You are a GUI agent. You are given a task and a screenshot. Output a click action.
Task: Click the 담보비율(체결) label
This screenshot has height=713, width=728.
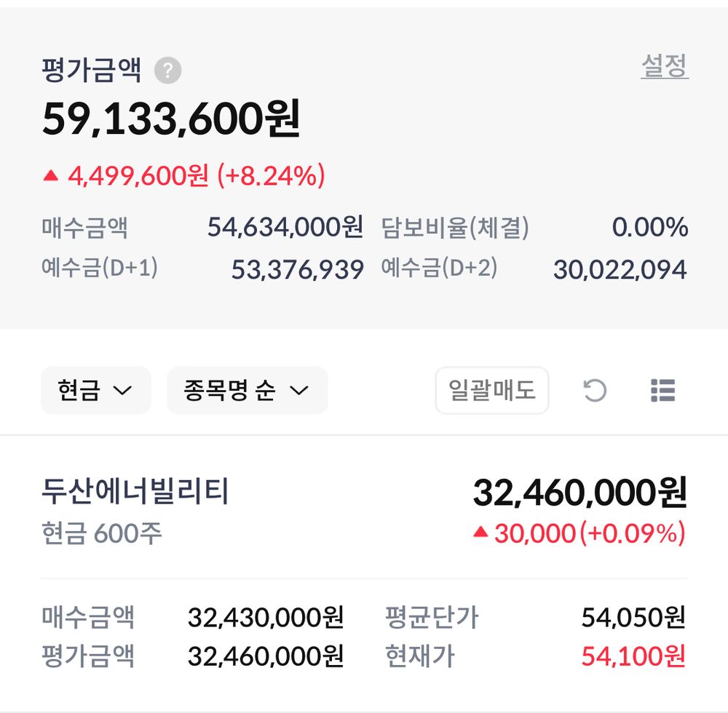[455, 228]
